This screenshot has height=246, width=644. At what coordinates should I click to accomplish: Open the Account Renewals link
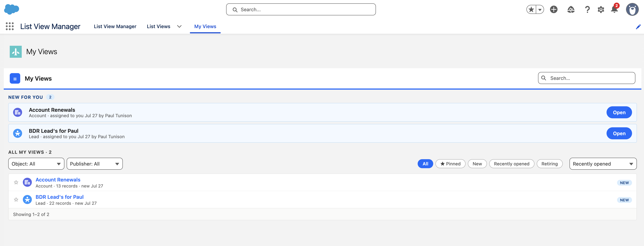click(58, 180)
